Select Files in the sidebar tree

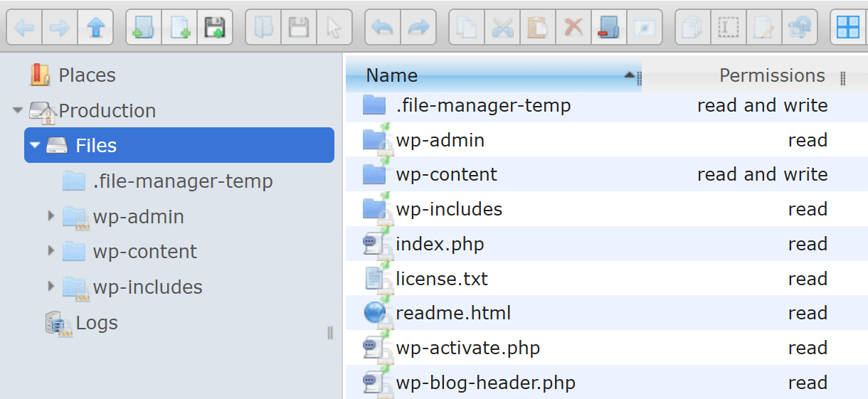179,146
